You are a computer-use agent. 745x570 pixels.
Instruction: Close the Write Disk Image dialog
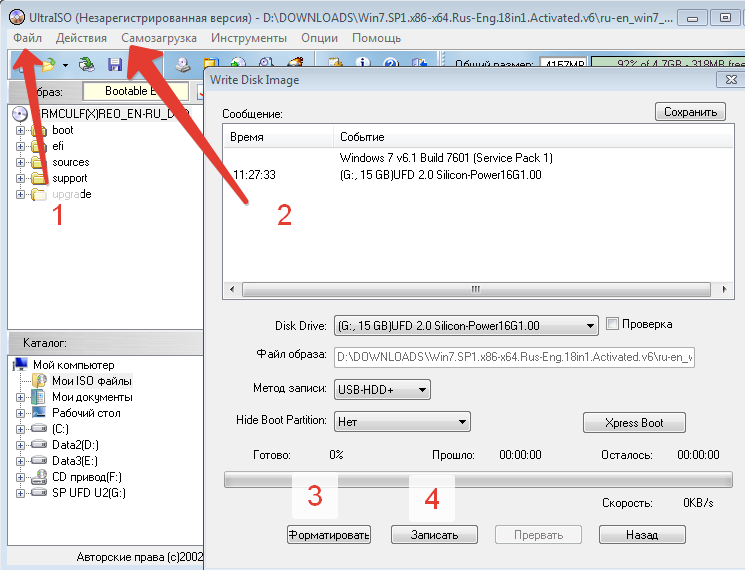point(731,80)
